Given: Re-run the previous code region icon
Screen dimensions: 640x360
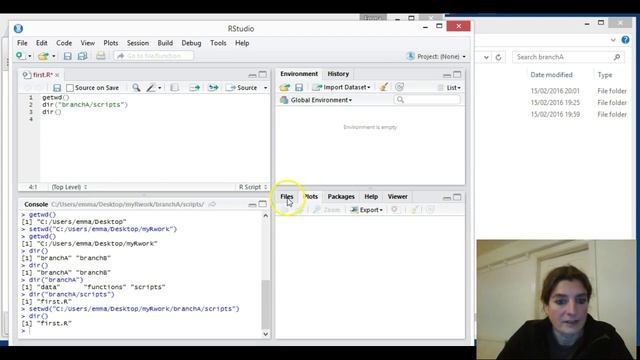Looking at the screenshot, I should coord(213,88).
